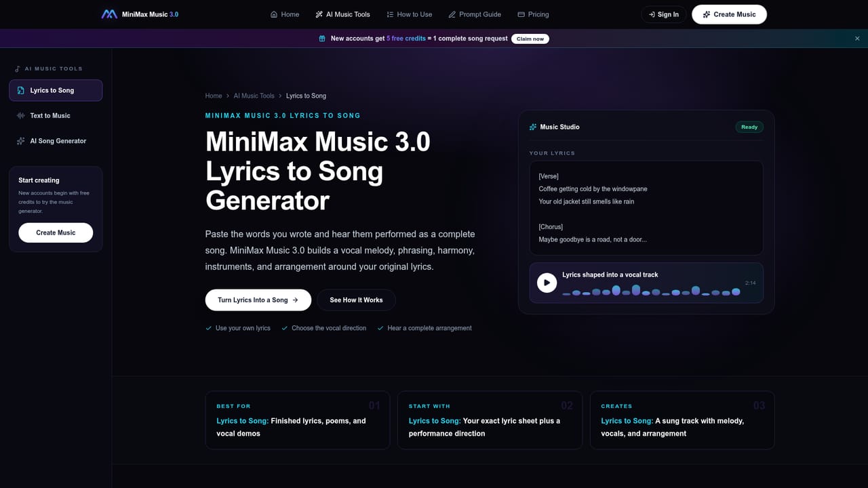This screenshot has height=488, width=868.
Task: Click the [Verse] lyric tag
Action: [549, 176]
